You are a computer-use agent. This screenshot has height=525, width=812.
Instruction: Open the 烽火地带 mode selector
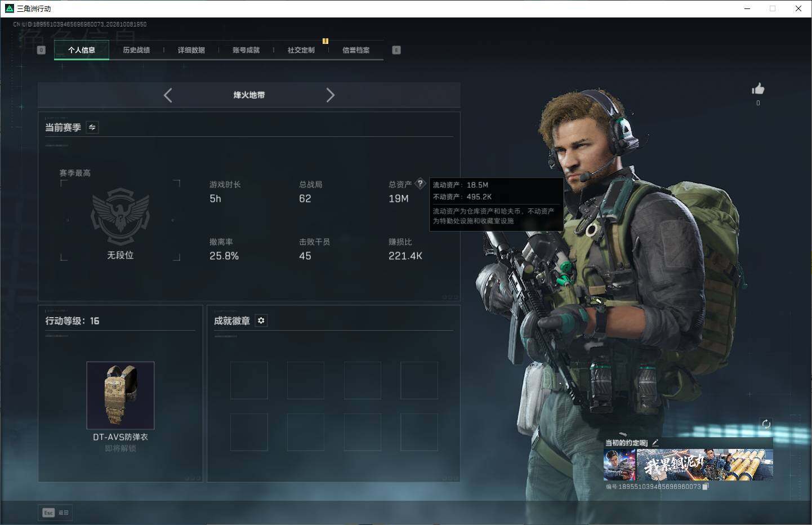pyautogui.click(x=249, y=95)
